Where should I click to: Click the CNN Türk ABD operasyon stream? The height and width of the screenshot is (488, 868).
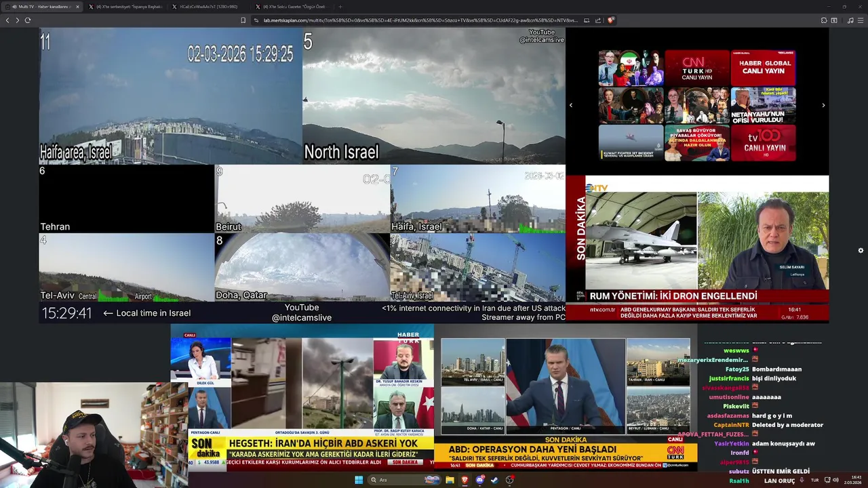click(566, 397)
